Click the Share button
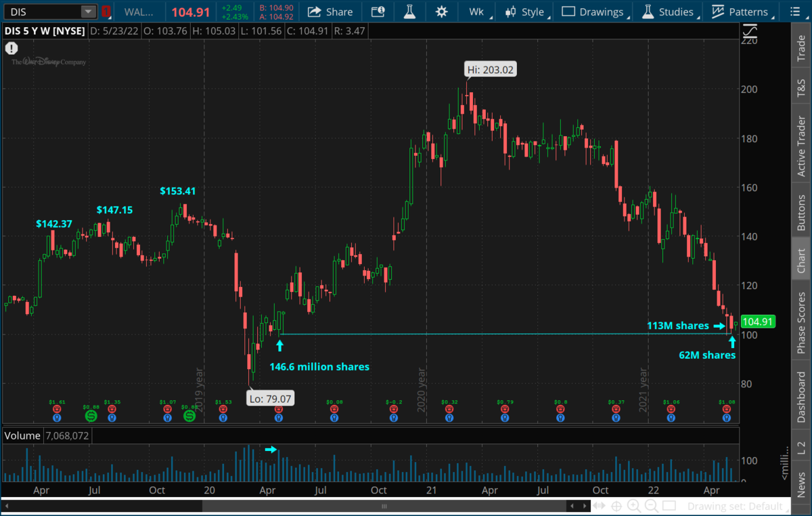 pos(330,12)
